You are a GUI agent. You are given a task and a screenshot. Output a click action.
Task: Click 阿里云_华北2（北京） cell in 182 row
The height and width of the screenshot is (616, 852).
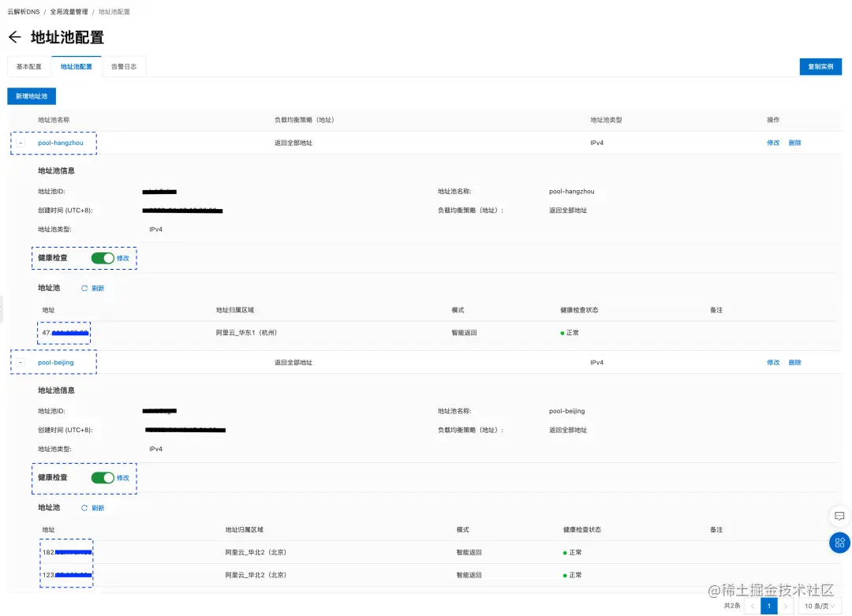[256, 552]
